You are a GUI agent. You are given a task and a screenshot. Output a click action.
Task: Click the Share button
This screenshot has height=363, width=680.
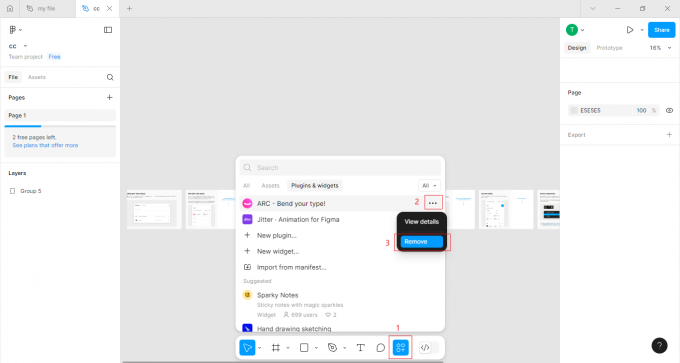[662, 30]
